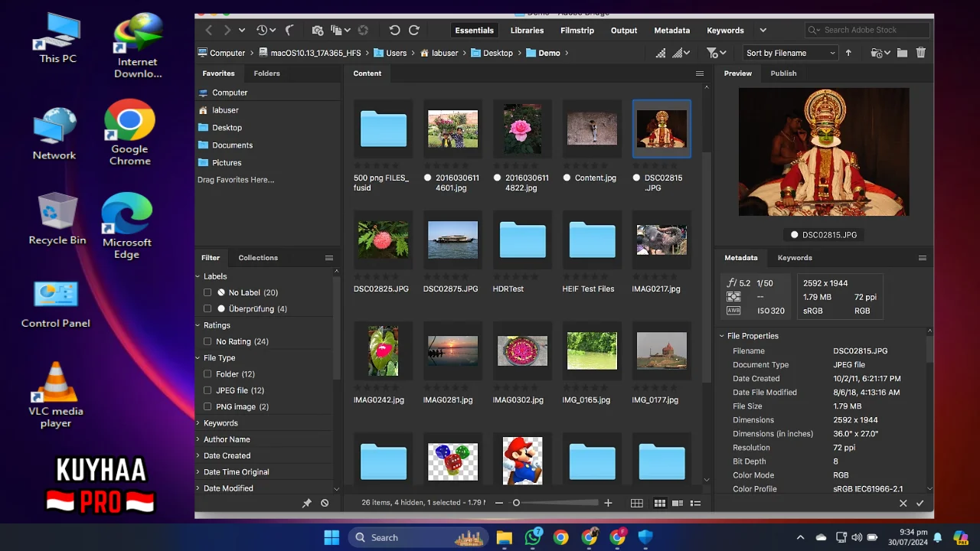Open File Explorer from the taskbar
This screenshot has height=551, width=980.
504,537
